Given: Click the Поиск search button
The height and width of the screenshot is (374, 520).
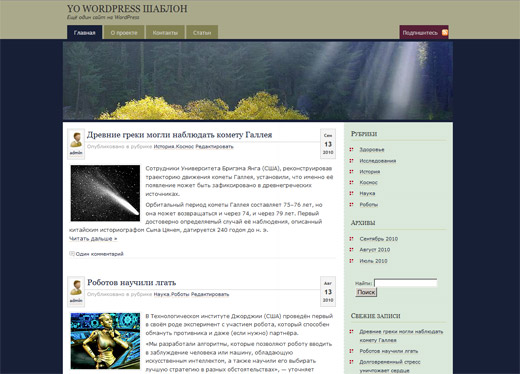Looking at the screenshot, I should pos(366,292).
